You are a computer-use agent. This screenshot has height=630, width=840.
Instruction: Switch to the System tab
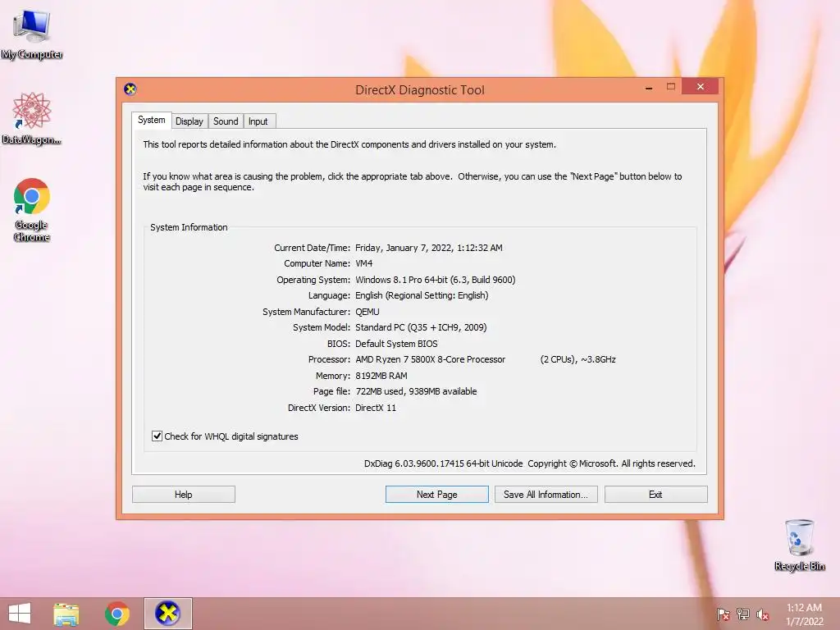coord(152,120)
